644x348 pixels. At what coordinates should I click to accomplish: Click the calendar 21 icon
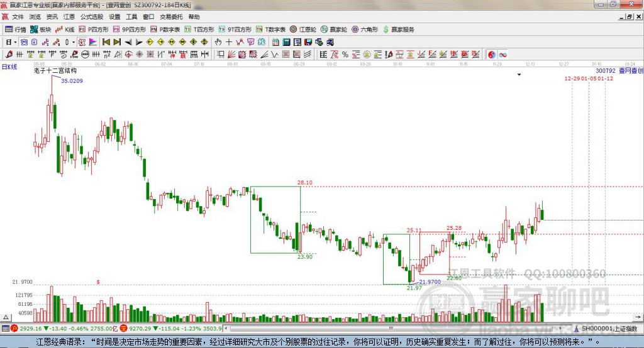275,42
